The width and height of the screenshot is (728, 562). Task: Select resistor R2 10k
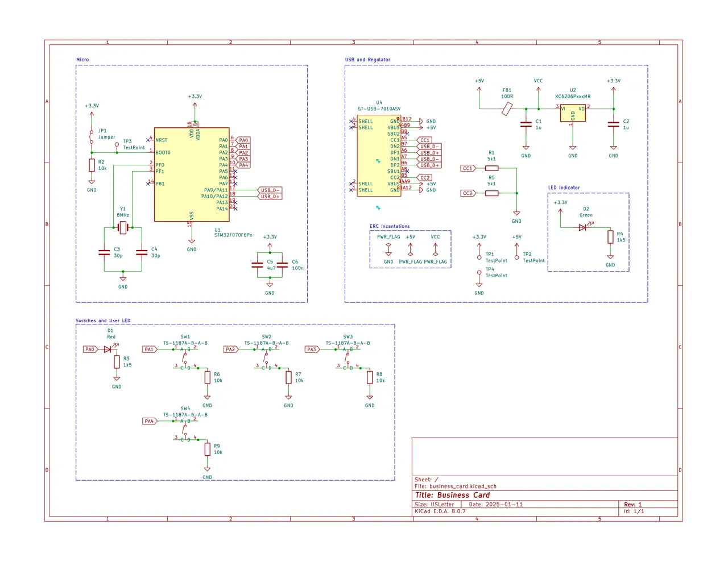[x=92, y=165]
